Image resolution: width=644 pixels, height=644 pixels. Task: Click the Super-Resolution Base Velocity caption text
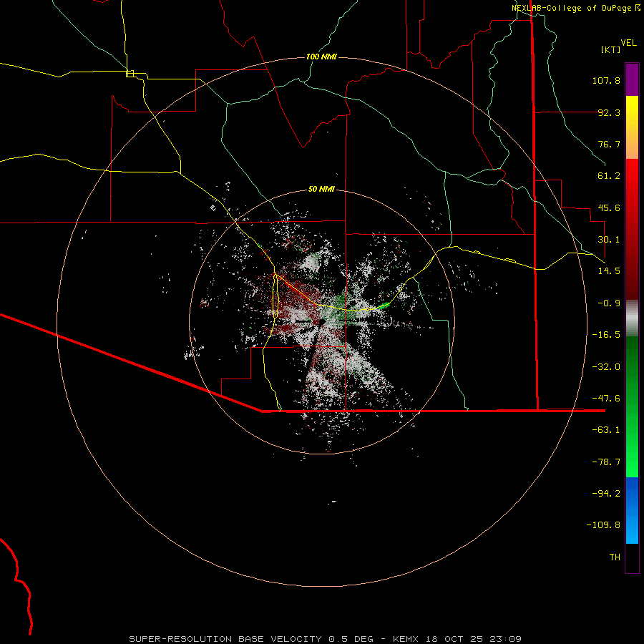[325, 639]
